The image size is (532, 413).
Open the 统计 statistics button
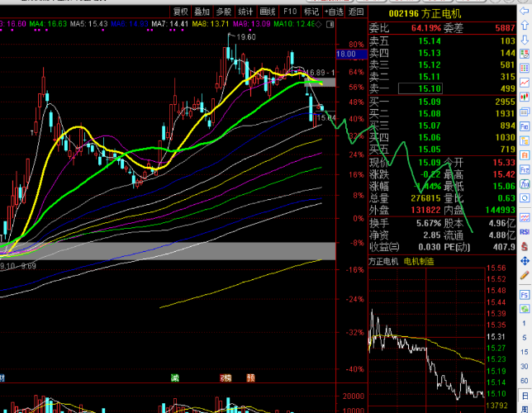(x=245, y=12)
